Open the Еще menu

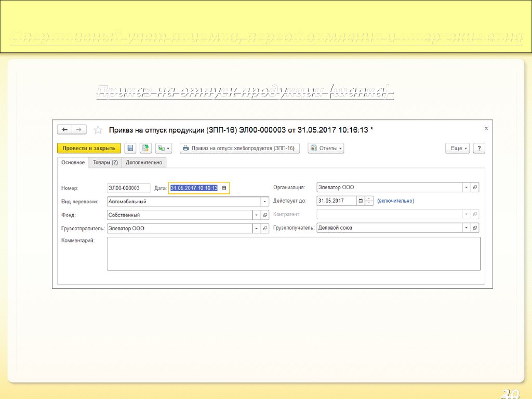click(457, 148)
